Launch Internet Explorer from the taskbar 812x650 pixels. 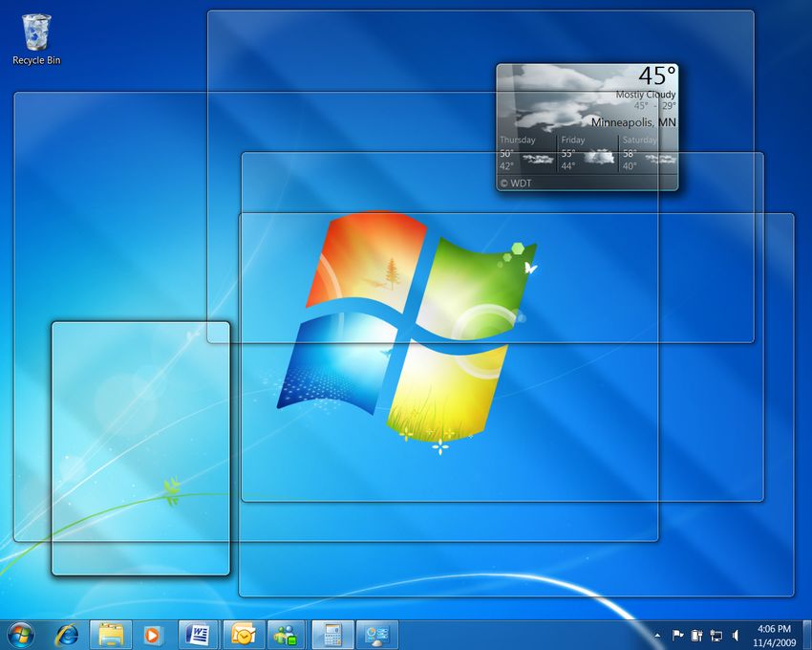click(67, 635)
